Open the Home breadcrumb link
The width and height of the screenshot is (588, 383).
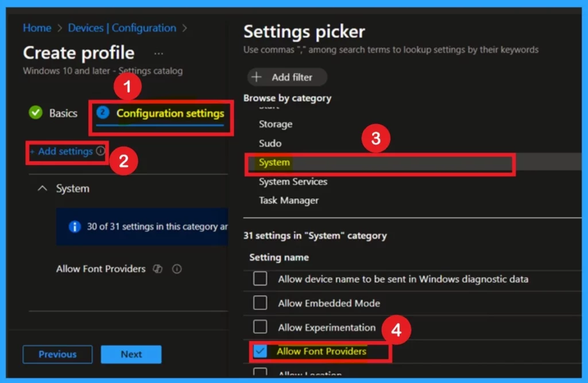37,28
